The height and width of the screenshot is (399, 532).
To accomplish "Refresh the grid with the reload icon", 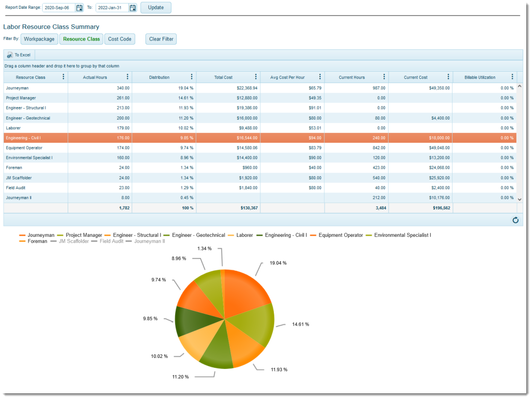I will point(515,220).
